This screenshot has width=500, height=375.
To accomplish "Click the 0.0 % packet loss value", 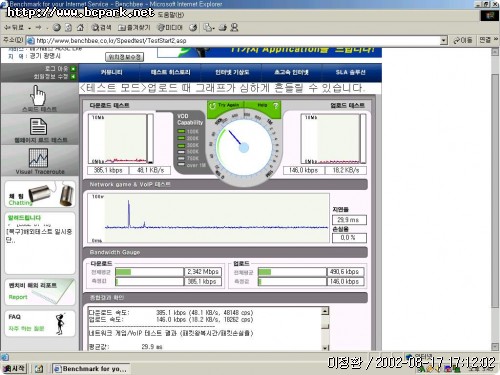I will (349, 238).
